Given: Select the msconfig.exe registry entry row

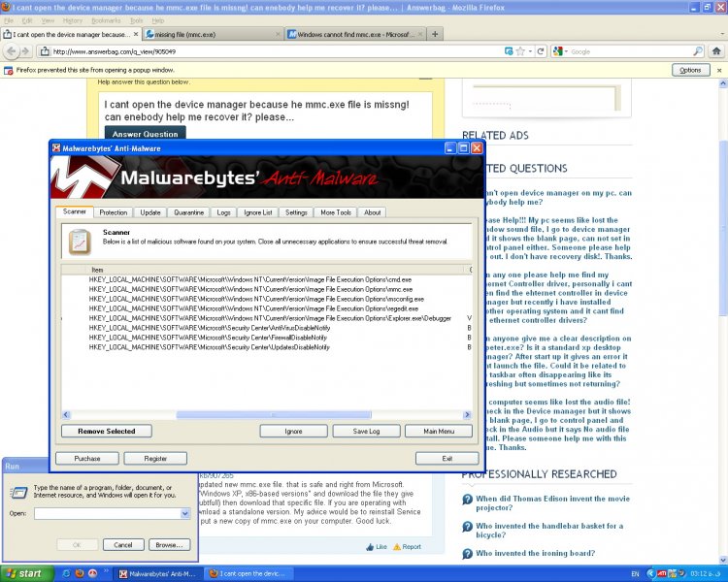Looking at the screenshot, I should pyautogui.click(x=267, y=300).
